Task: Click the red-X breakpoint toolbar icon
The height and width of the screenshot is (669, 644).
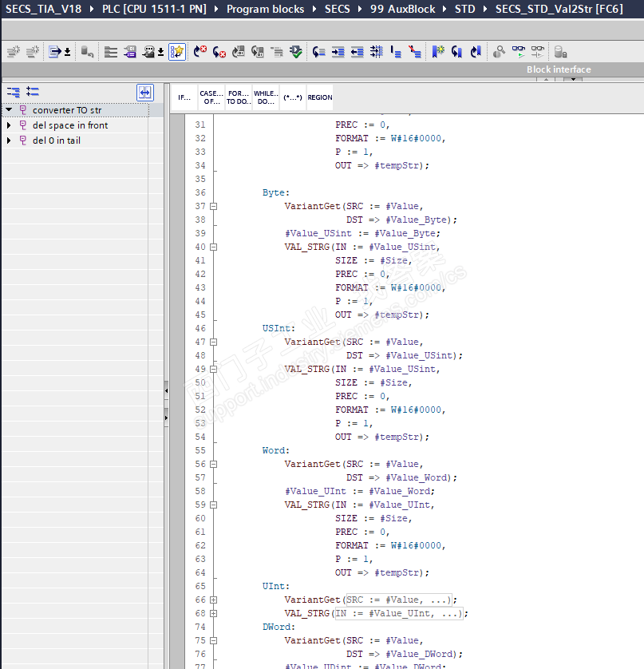Action: click(200, 52)
